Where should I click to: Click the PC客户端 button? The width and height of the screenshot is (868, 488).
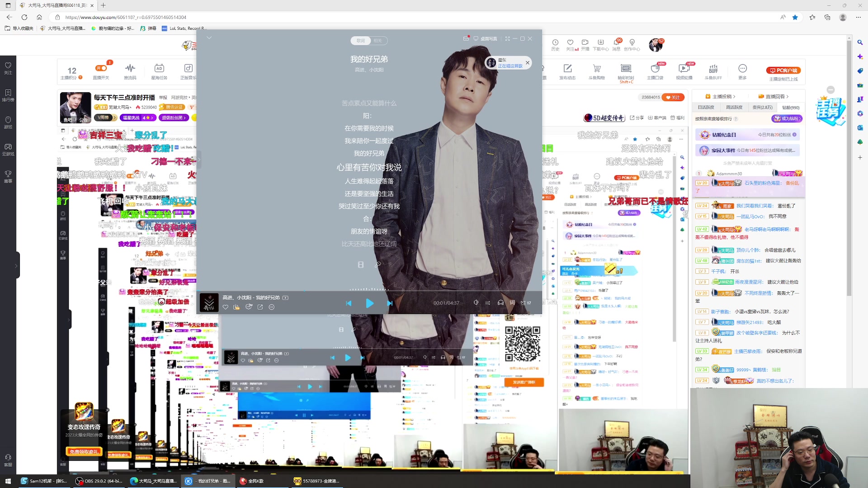[783, 70]
